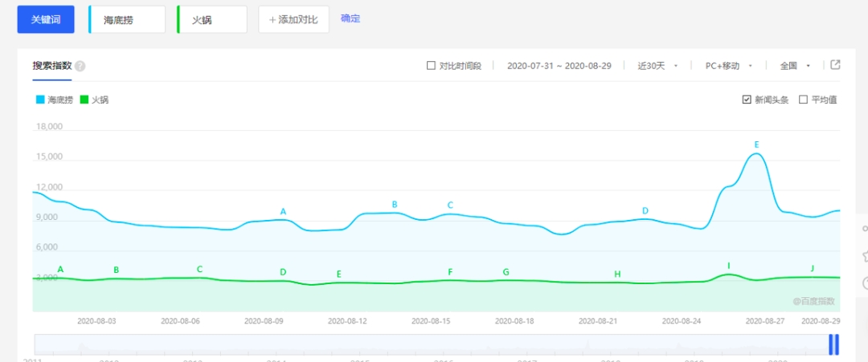
Task: Switch to the 搜索指数 tab
Action: tap(52, 66)
